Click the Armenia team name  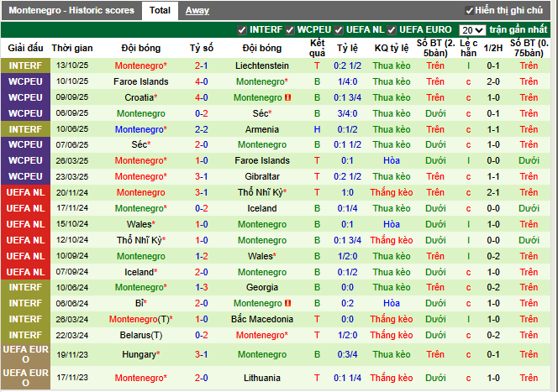[x=262, y=129]
